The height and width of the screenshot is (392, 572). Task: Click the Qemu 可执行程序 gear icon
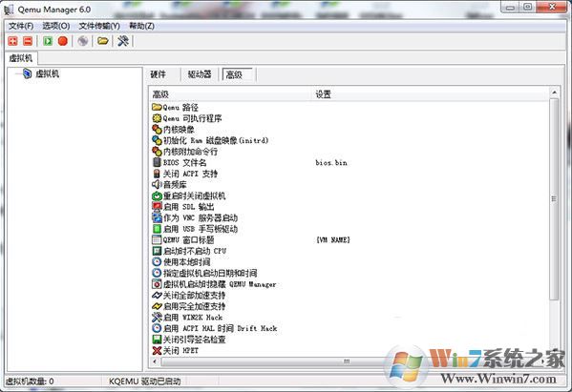(157, 118)
